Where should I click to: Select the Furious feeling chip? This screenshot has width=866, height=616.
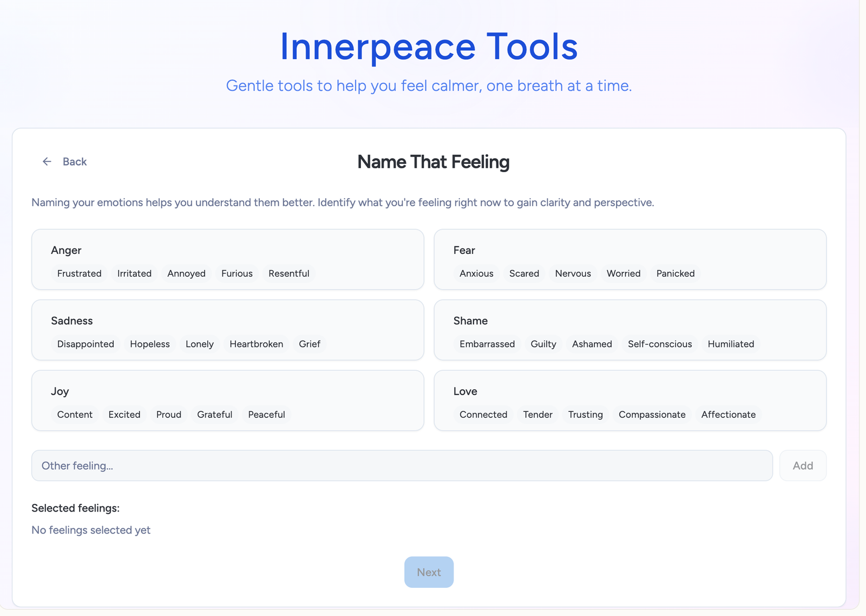pos(237,274)
